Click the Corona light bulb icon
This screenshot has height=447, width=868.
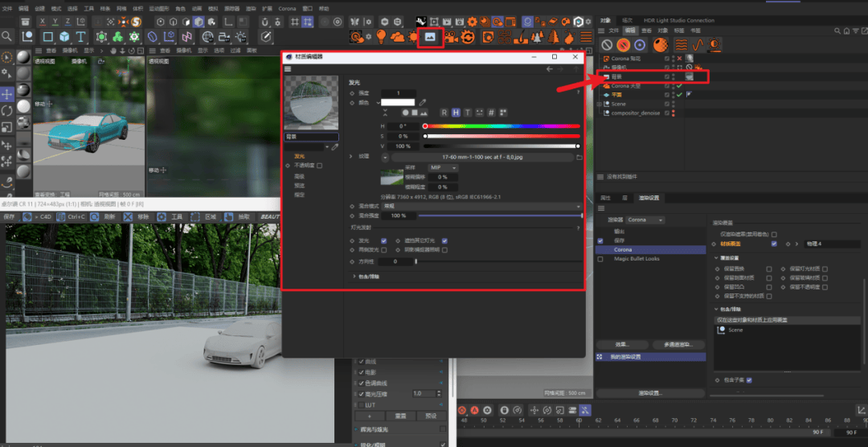point(380,37)
